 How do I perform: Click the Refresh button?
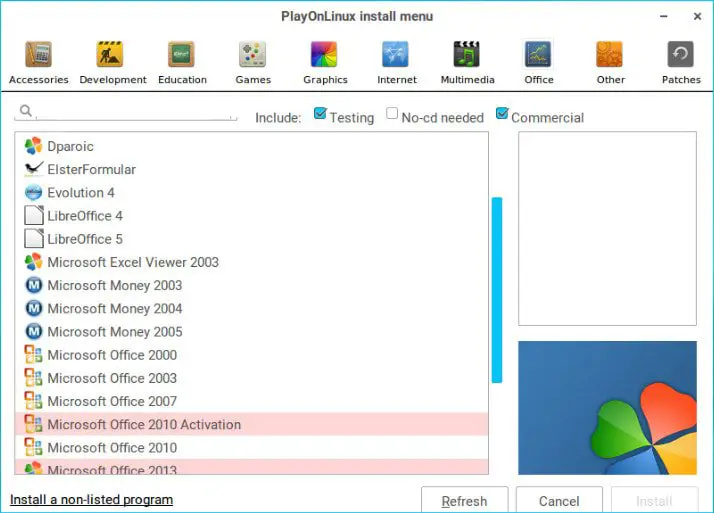click(464, 500)
